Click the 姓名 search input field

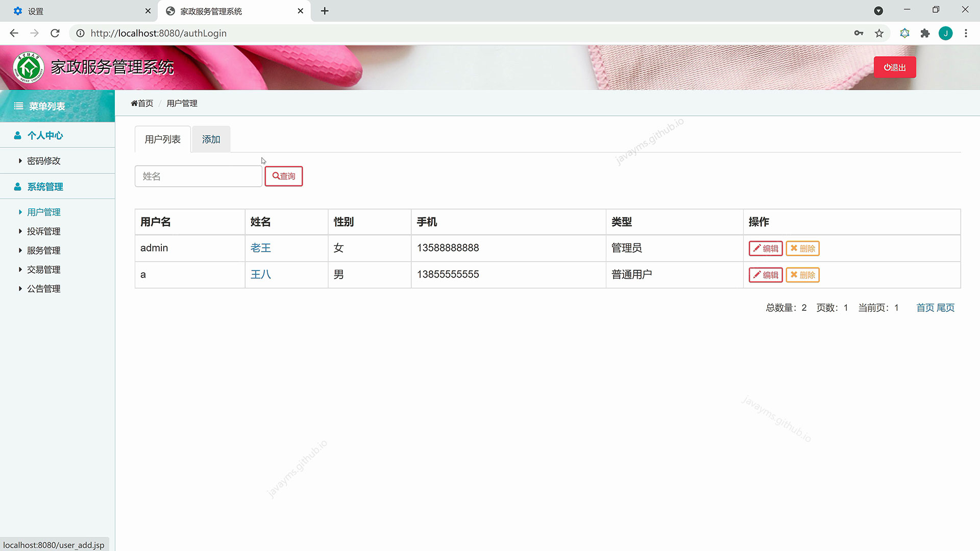[x=198, y=176]
